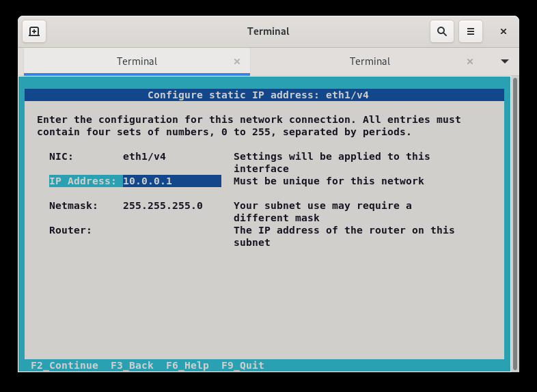Switch to the second Terminal tab
The height and width of the screenshot is (392, 537).
coord(370,61)
